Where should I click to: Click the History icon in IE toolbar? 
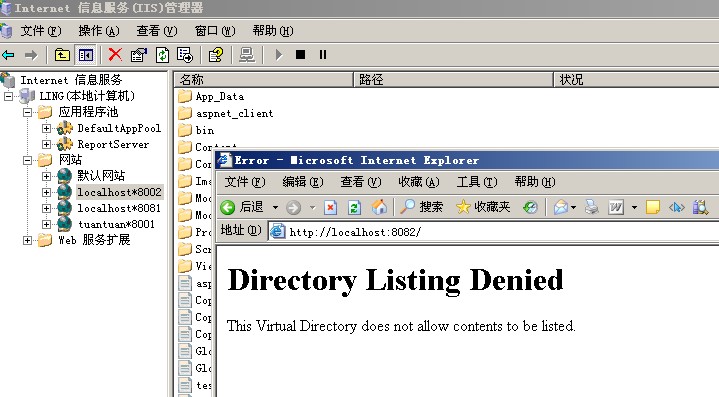pos(530,208)
